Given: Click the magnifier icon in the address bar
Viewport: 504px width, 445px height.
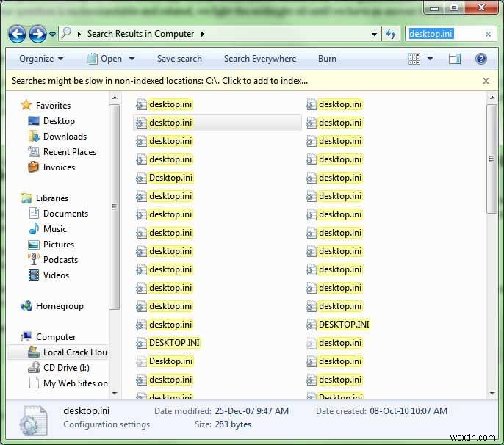Looking at the screenshot, I should click(x=66, y=33).
